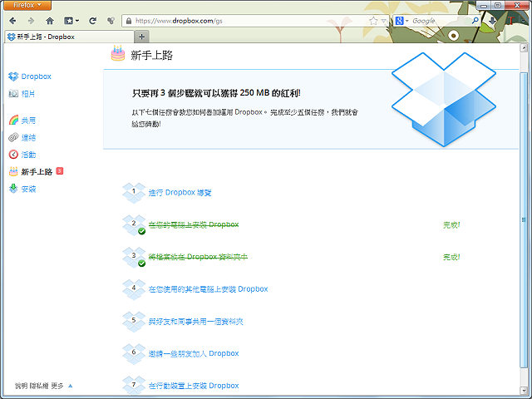Open struck-through 將檔案放在 Dropbox 資料夾中 link
Image resolution: width=532 pixels, height=399 pixels.
[x=198, y=257]
